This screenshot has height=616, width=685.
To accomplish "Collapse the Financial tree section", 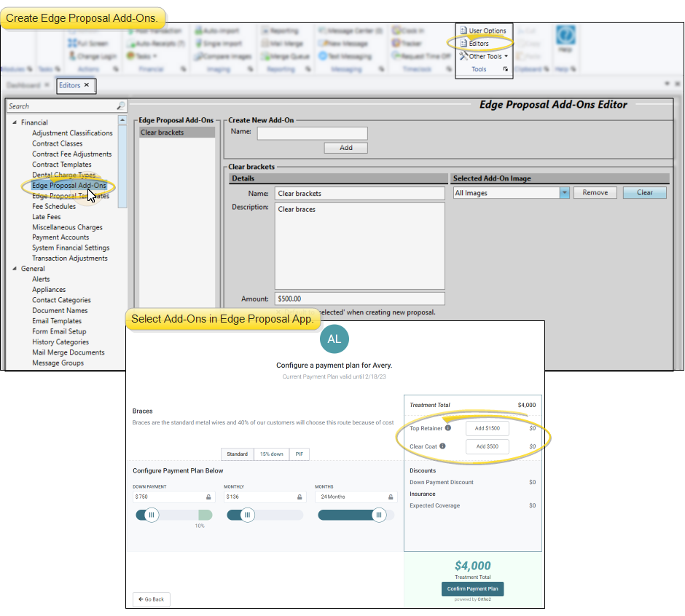I will 15,122.
